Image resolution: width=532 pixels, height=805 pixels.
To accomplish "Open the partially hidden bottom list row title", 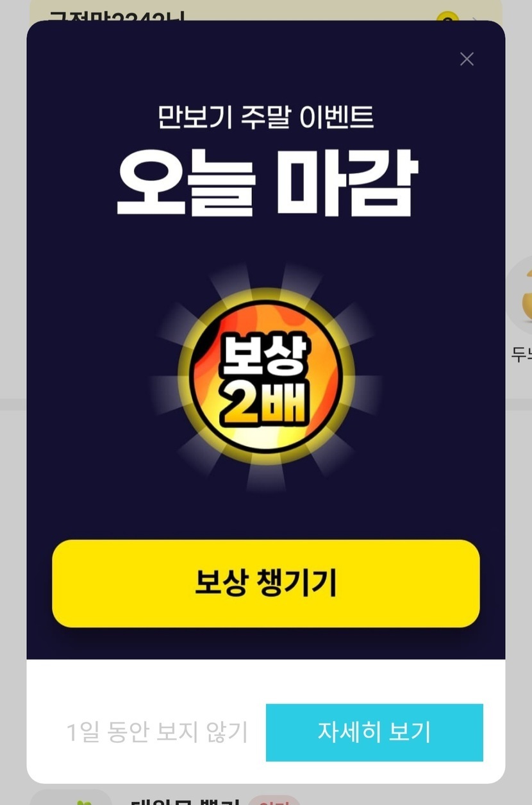I will 185,801.
